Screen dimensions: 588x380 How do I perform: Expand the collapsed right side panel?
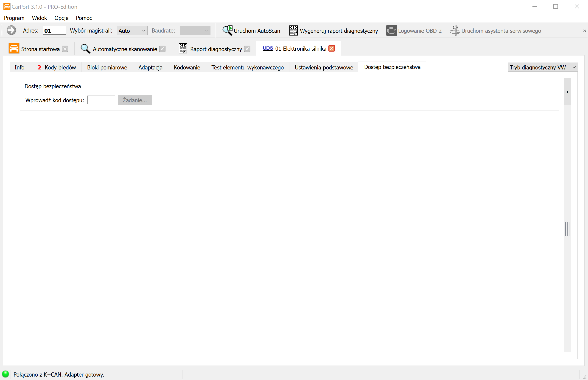[x=568, y=92]
